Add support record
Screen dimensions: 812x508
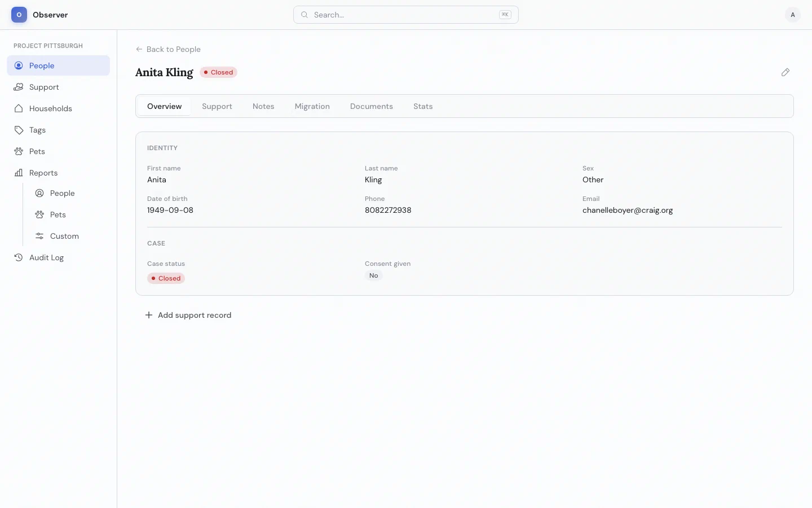[188, 315]
